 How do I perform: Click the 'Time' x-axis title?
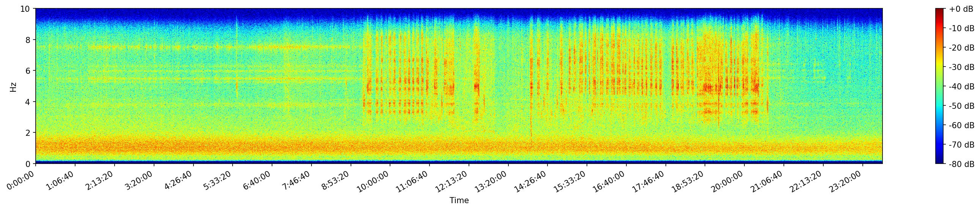point(459,200)
